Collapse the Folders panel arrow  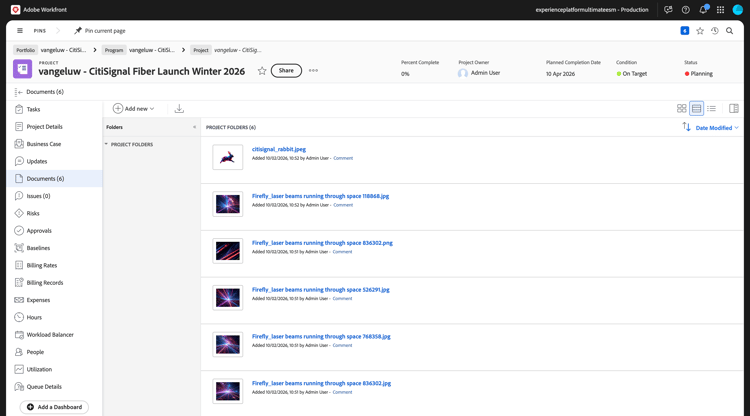coord(194,127)
